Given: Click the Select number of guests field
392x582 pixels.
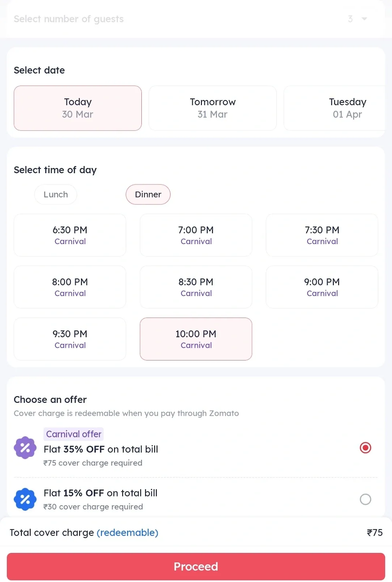Looking at the screenshot, I should pos(68,19).
